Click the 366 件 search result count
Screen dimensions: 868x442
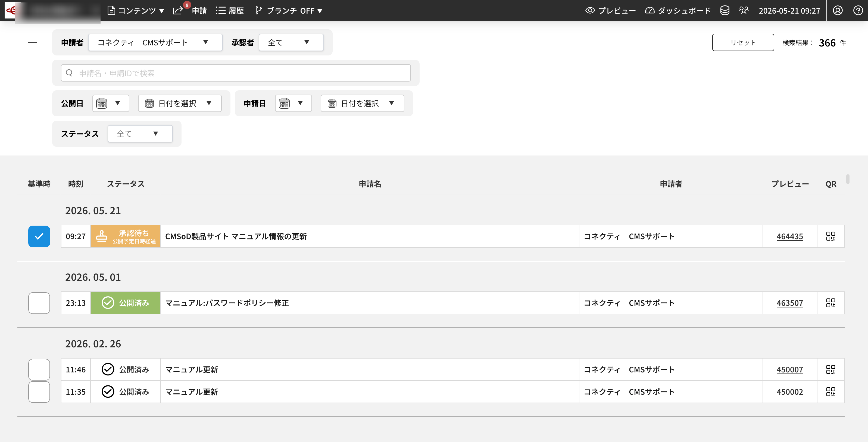[x=832, y=42]
